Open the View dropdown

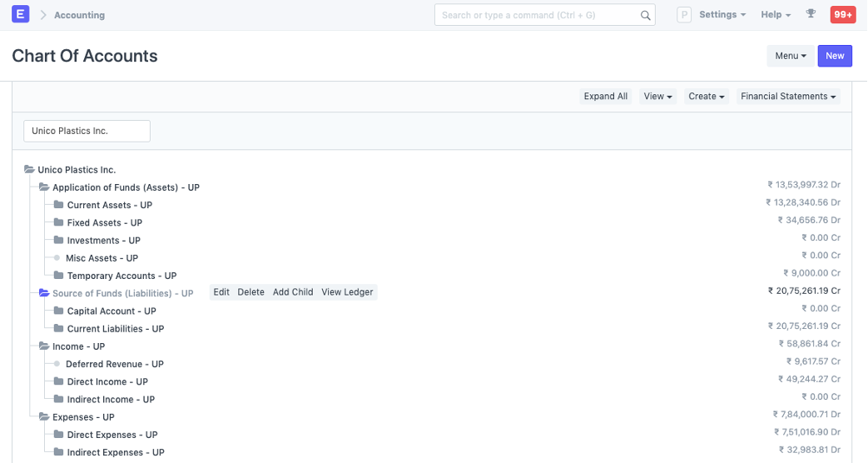pos(657,97)
